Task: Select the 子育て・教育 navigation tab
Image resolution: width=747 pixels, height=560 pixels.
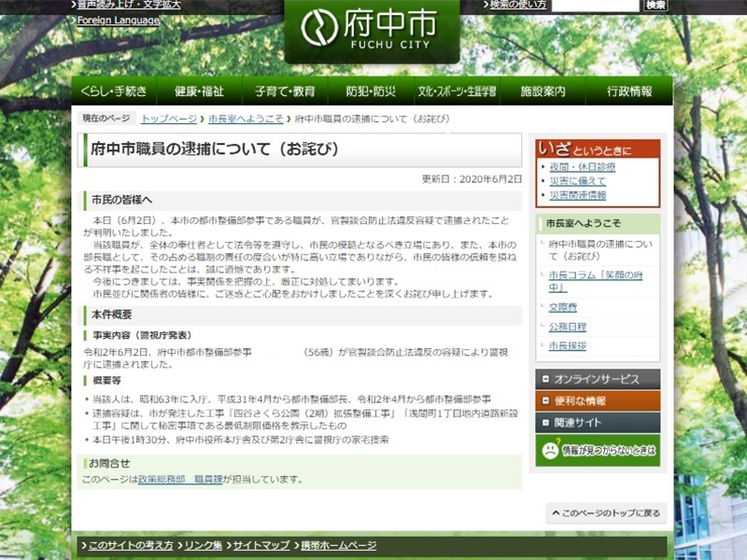Action: 285,91
